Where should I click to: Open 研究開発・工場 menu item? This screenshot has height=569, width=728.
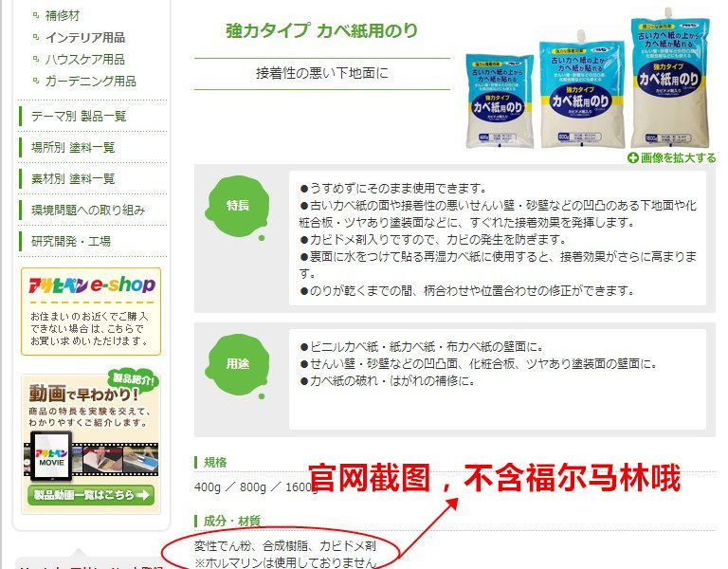(x=70, y=241)
